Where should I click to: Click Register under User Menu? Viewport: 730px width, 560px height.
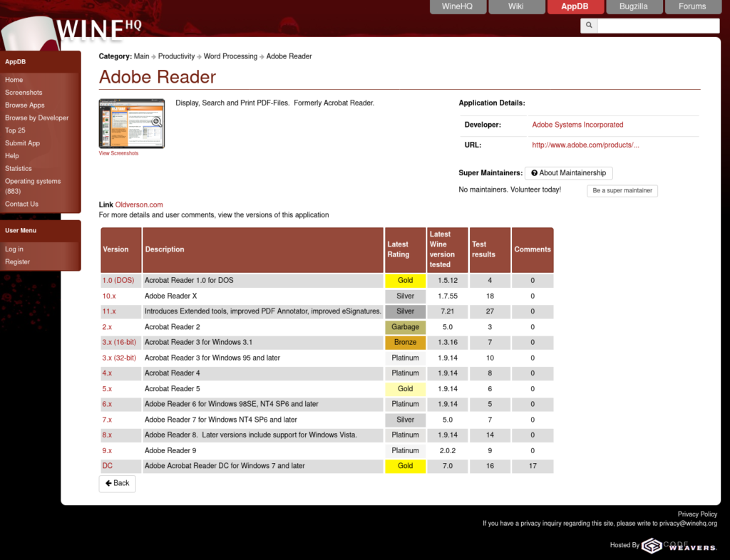tap(18, 262)
